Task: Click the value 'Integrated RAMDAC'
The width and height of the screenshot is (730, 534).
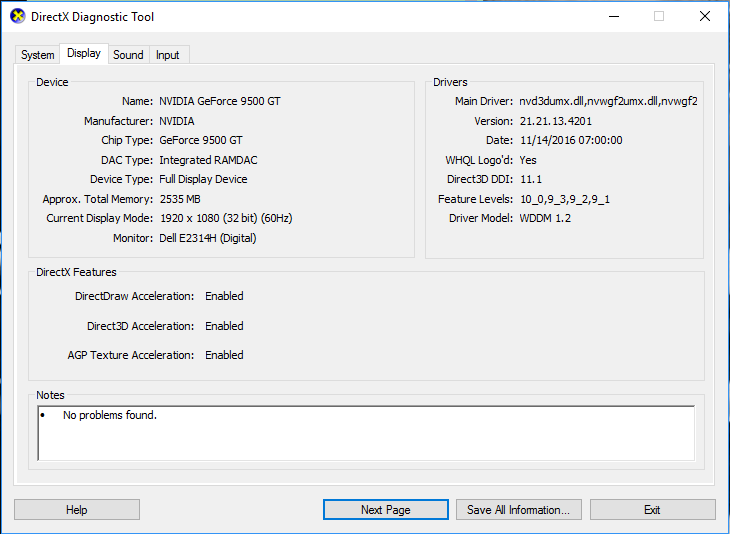Action: point(208,160)
